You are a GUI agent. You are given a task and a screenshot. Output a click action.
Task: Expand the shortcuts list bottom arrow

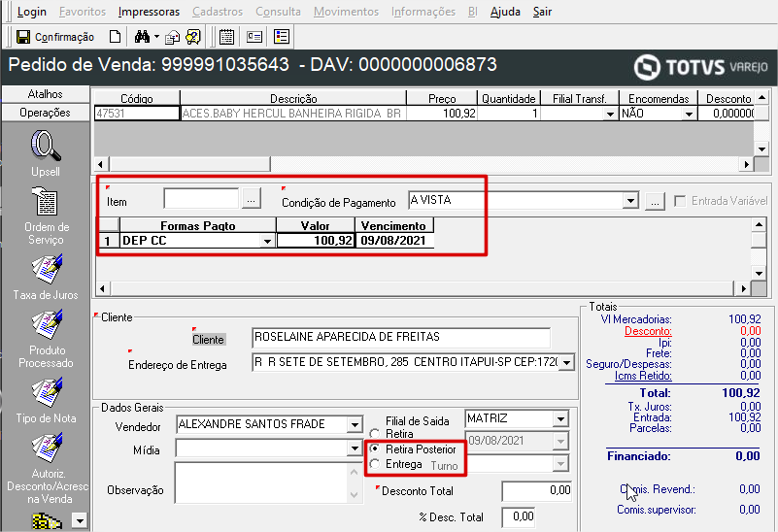80,520
